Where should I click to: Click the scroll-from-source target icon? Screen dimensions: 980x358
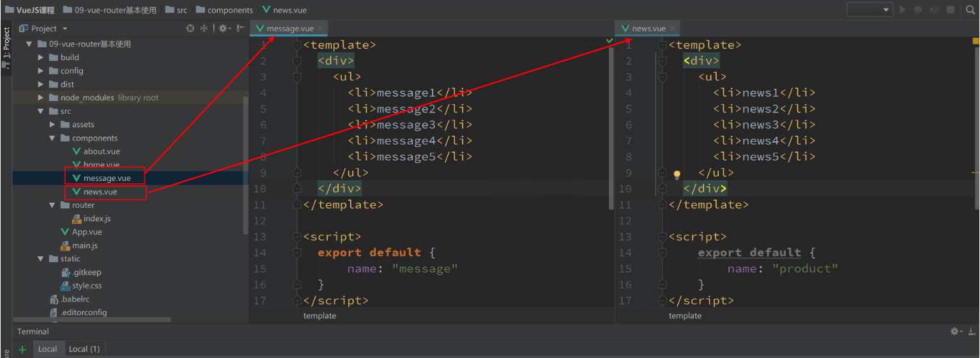(x=190, y=28)
